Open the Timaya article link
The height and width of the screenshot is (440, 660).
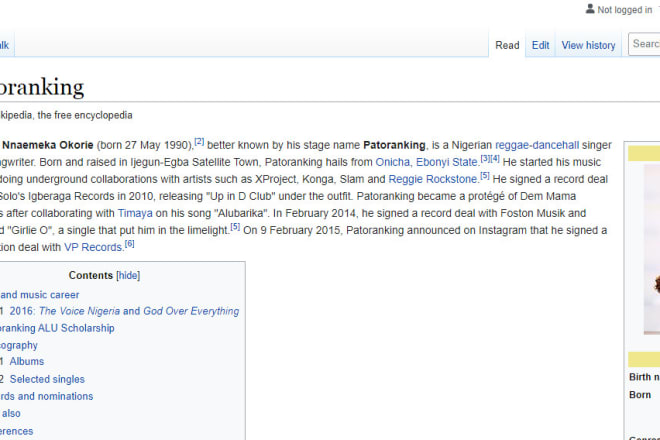[x=135, y=213]
